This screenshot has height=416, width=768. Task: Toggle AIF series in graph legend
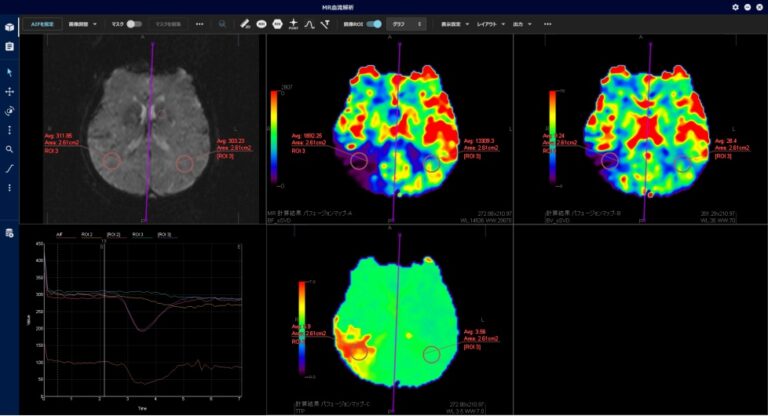pyautogui.click(x=60, y=234)
